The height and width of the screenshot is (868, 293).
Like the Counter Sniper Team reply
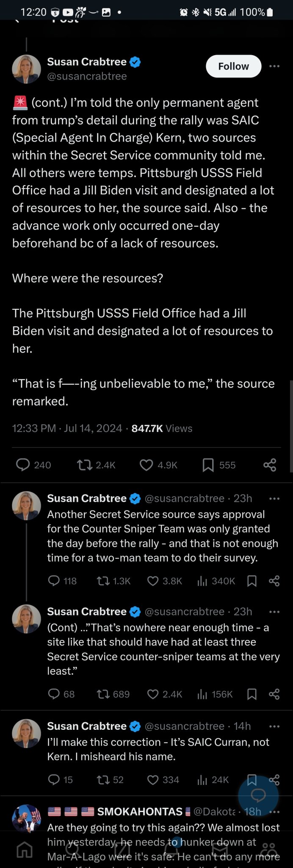tap(153, 581)
